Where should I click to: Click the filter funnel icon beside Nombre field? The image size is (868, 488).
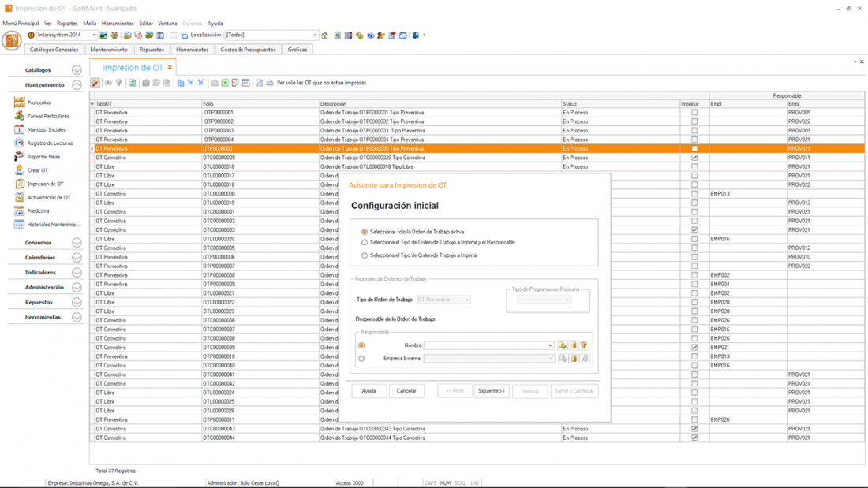[584, 345]
